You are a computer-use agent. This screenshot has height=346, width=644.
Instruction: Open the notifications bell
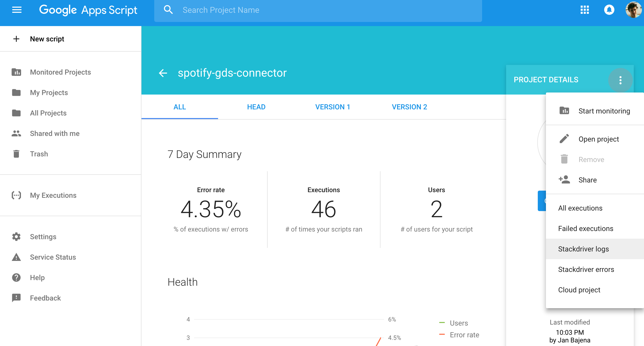coord(609,10)
